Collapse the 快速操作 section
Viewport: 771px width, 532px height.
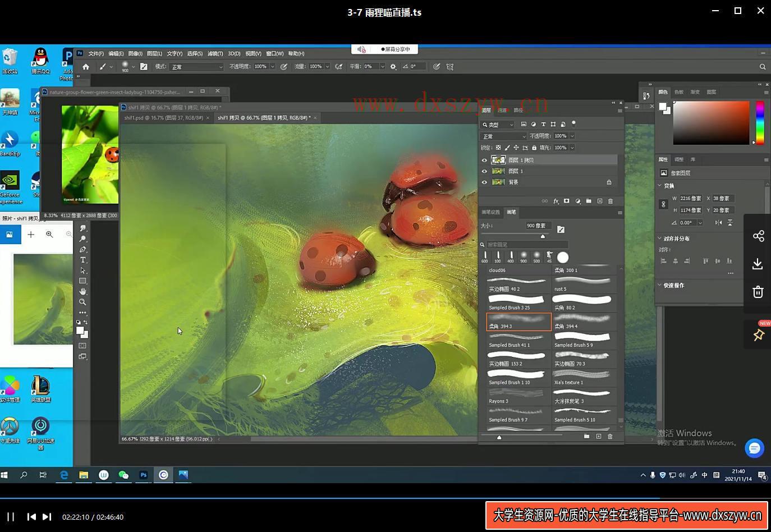tap(659, 285)
